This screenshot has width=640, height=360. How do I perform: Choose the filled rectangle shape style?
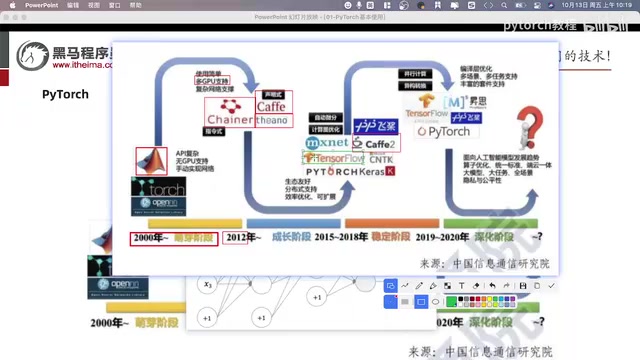pos(405,302)
